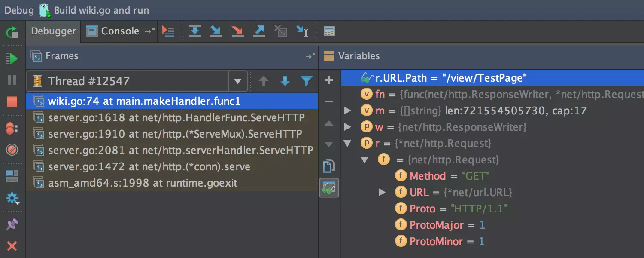Select the Debugger tab
Screen dimensions: 644x258
click(53, 31)
